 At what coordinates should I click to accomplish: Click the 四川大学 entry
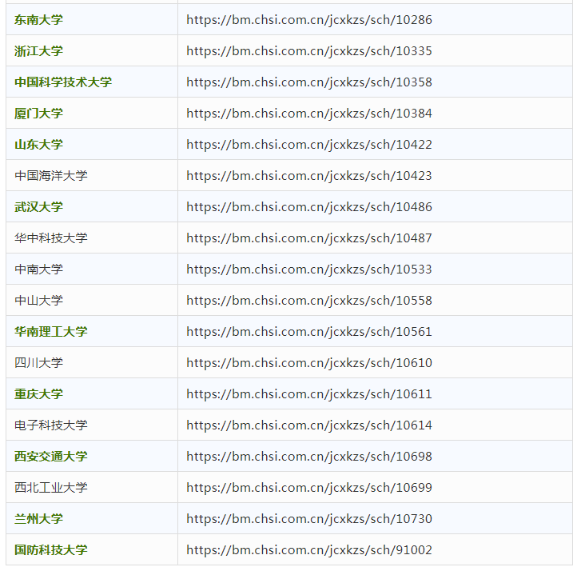(x=39, y=363)
